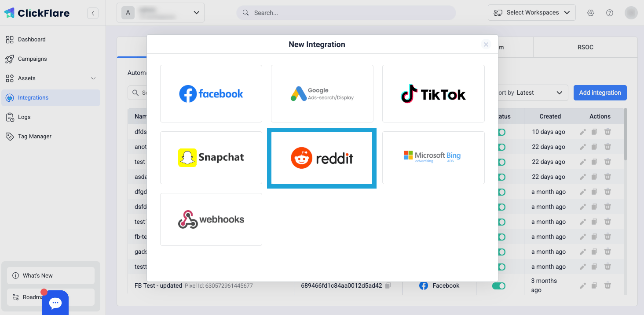The height and width of the screenshot is (315, 644).
Task: Copy the ID 689466fd1c84aa0012d5ad42
Action: click(x=388, y=285)
